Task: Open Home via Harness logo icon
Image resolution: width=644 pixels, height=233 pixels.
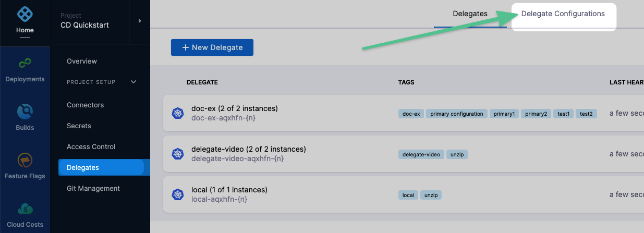Action: click(25, 14)
